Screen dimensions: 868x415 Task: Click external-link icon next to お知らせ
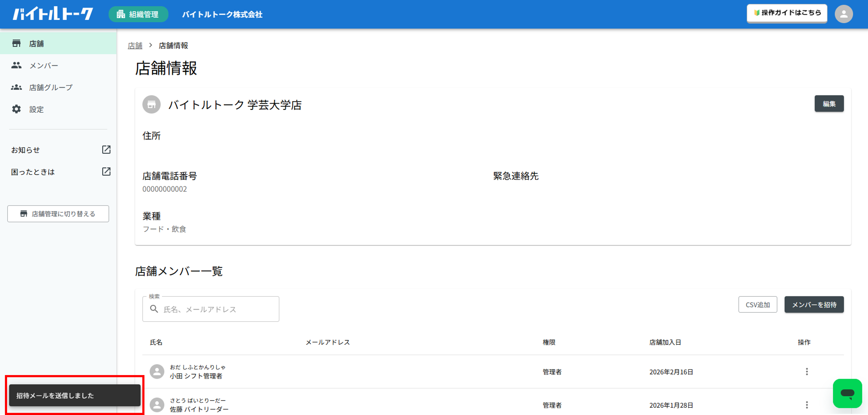(106, 150)
